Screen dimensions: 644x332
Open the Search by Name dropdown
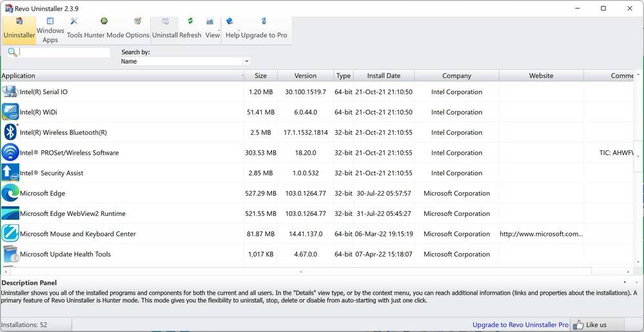coord(185,61)
